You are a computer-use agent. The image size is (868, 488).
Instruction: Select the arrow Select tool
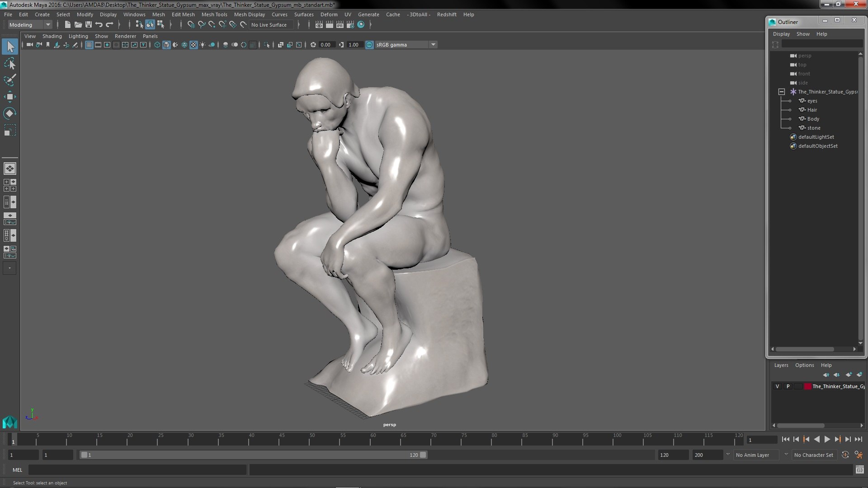[10, 47]
